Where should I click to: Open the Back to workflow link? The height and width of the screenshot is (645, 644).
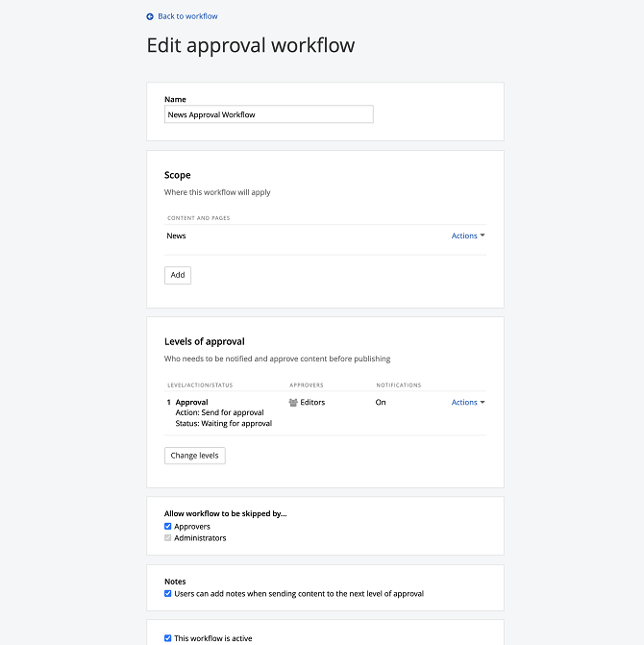(x=187, y=16)
